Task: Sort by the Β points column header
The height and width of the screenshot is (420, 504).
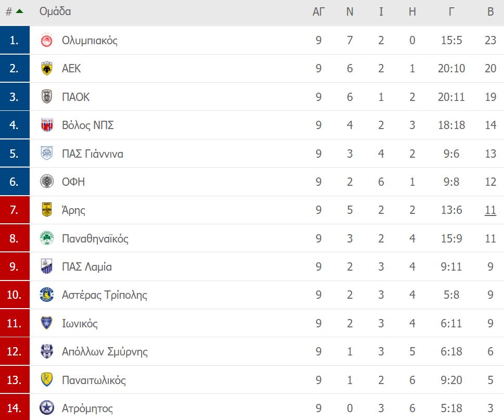Action: pos(490,11)
